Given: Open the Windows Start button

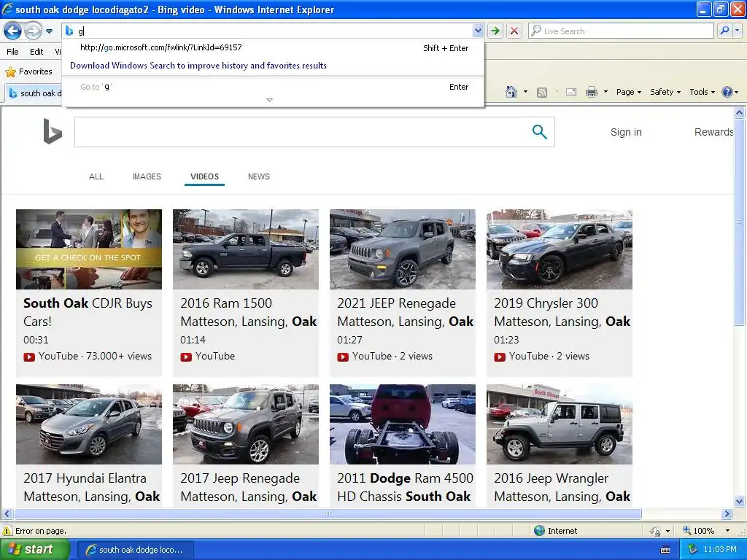Looking at the screenshot, I should coord(35,550).
